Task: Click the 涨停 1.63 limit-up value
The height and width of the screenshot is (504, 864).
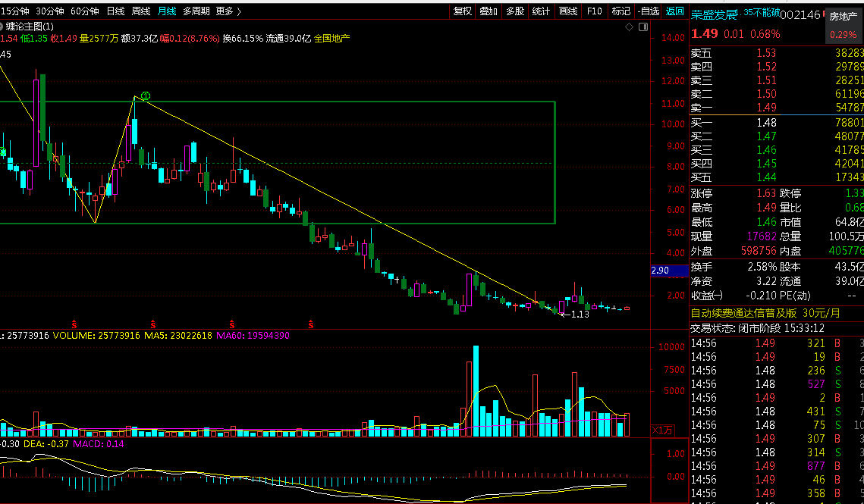Action: click(766, 193)
